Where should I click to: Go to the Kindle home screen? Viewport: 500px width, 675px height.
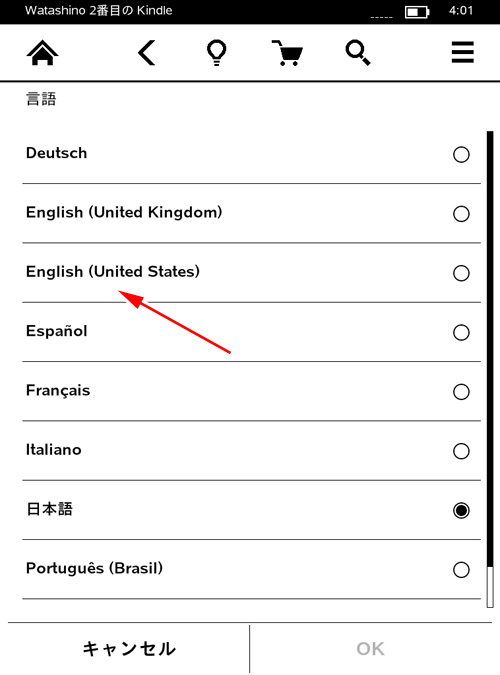click(42, 53)
